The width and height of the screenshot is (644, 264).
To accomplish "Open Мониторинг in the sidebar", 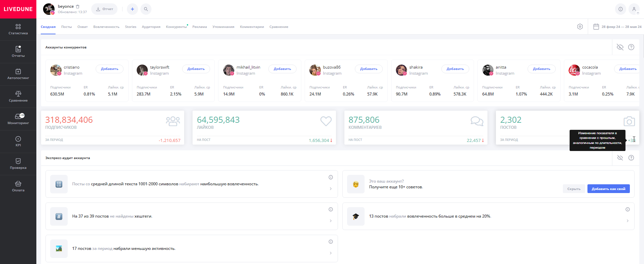I will pyautogui.click(x=18, y=119).
